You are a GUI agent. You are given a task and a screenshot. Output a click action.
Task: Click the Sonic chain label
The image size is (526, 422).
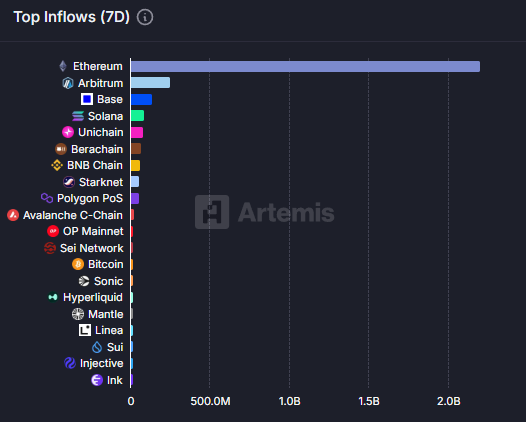click(x=108, y=281)
